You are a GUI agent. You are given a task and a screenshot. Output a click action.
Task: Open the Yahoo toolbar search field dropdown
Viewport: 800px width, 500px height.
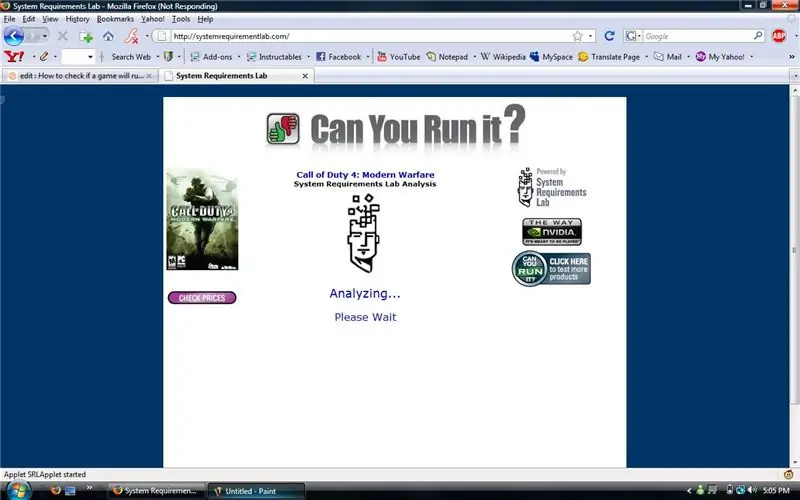pyautogui.click(x=90, y=57)
